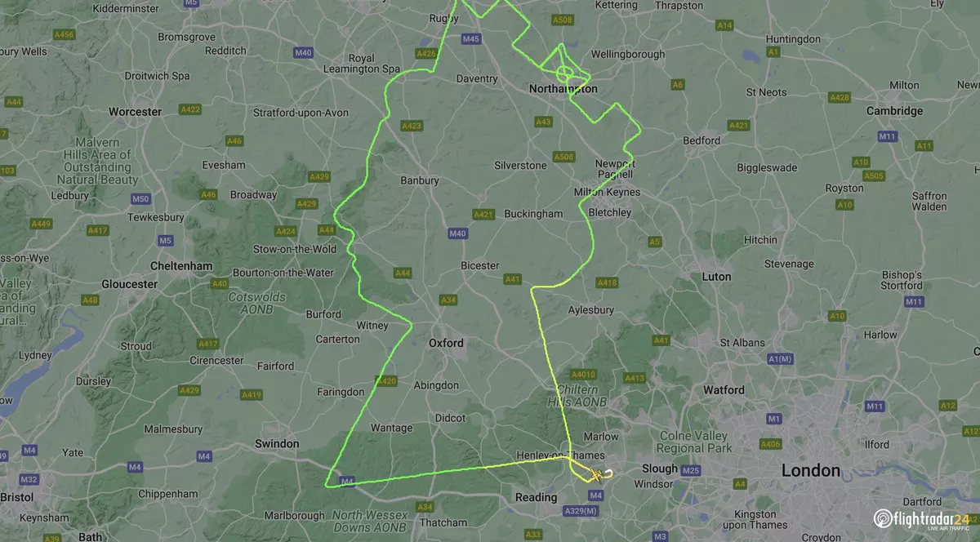
Task: Click the Northampton map label
Action: click(x=563, y=89)
